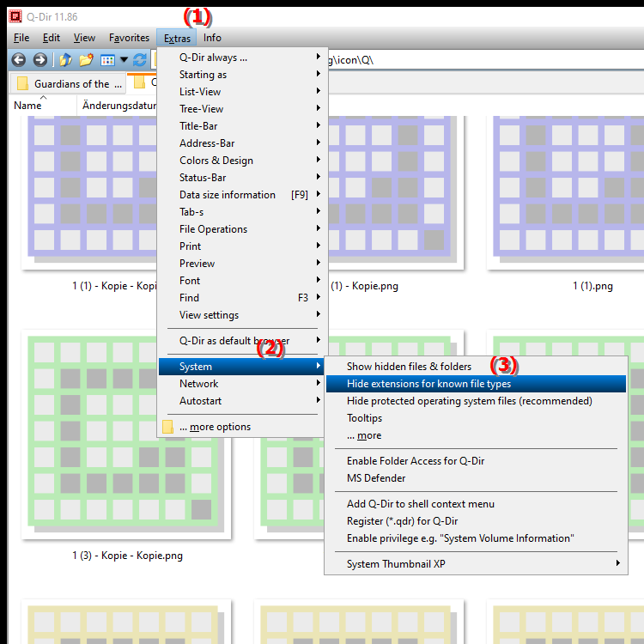Image resolution: width=644 pixels, height=644 pixels.
Task: Switch to the Guardians of the ... tab
Action: [x=69, y=84]
